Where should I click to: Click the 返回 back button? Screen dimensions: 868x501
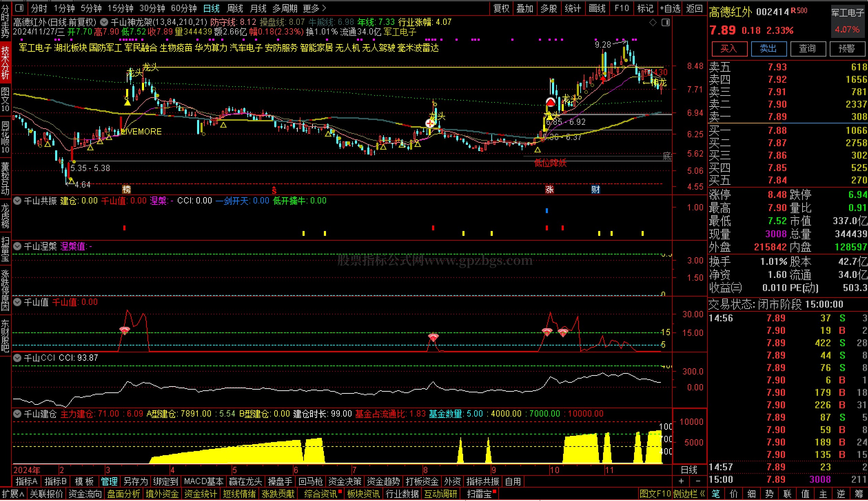click(x=694, y=8)
